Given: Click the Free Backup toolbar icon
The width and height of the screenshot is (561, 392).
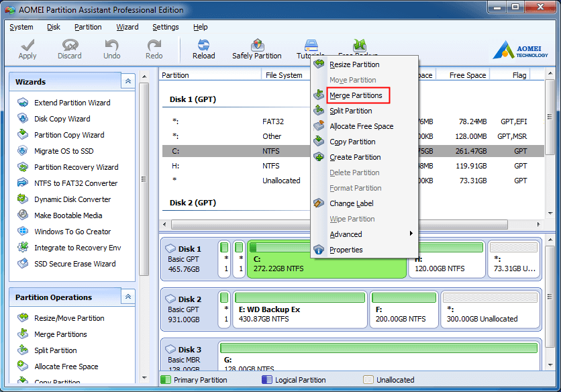Looking at the screenshot, I should tap(359, 45).
